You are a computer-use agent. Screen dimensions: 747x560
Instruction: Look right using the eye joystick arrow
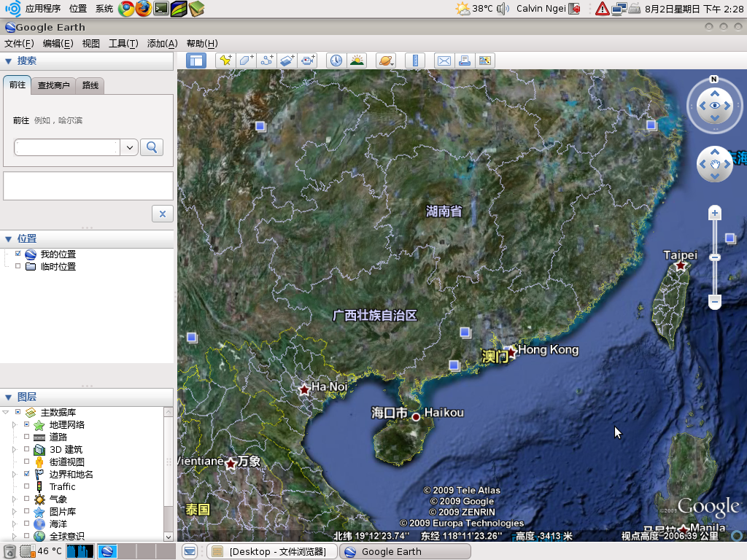point(727,106)
